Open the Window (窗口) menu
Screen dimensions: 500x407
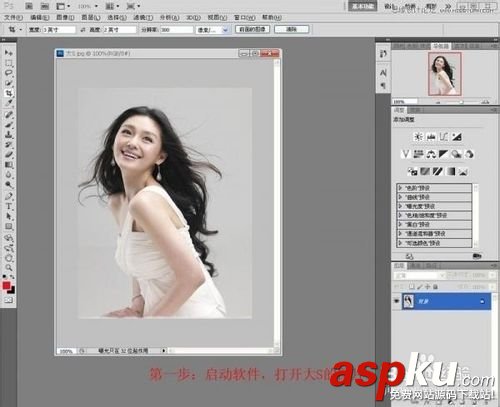pos(244,17)
